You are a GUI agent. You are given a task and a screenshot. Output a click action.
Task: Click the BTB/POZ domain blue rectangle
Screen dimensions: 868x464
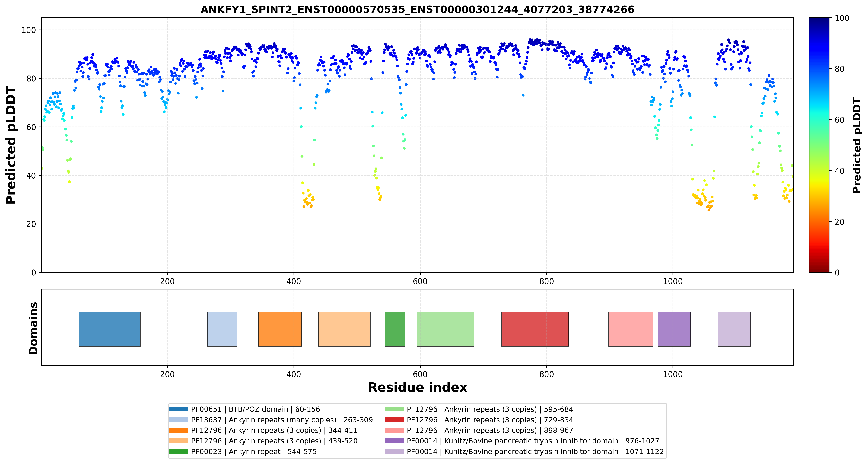110,329
